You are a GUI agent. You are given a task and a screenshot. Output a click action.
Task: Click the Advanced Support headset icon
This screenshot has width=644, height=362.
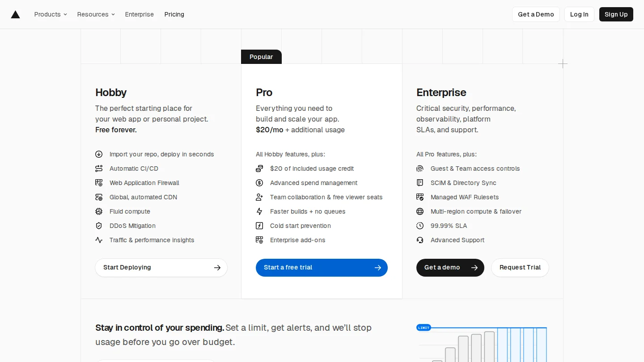pyautogui.click(x=420, y=240)
